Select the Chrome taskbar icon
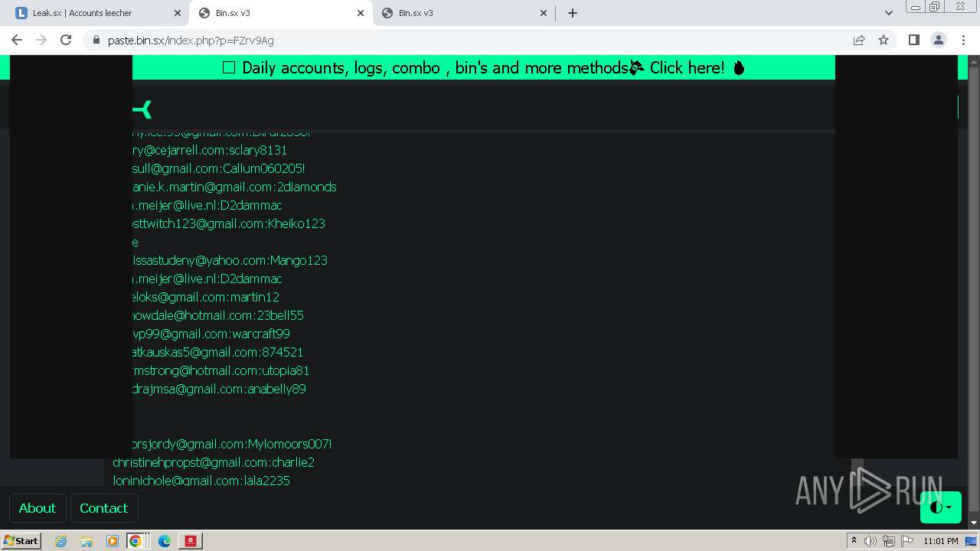This screenshot has height=551, width=980. click(135, 541)
